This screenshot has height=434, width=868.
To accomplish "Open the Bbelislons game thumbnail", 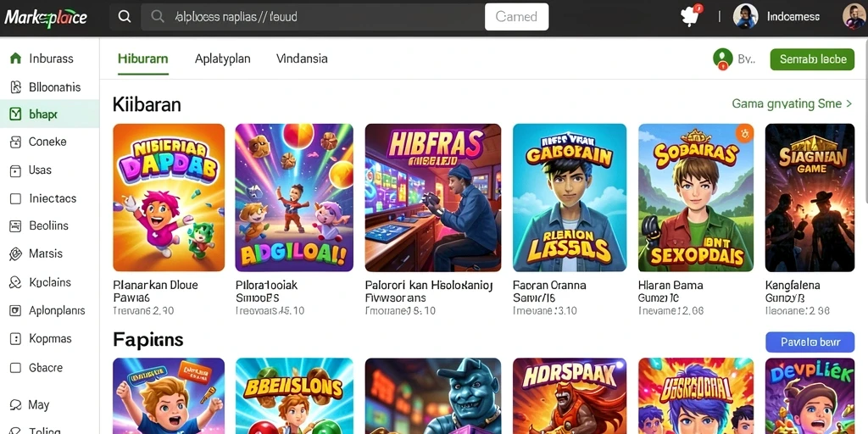I will tap(294, 396).
